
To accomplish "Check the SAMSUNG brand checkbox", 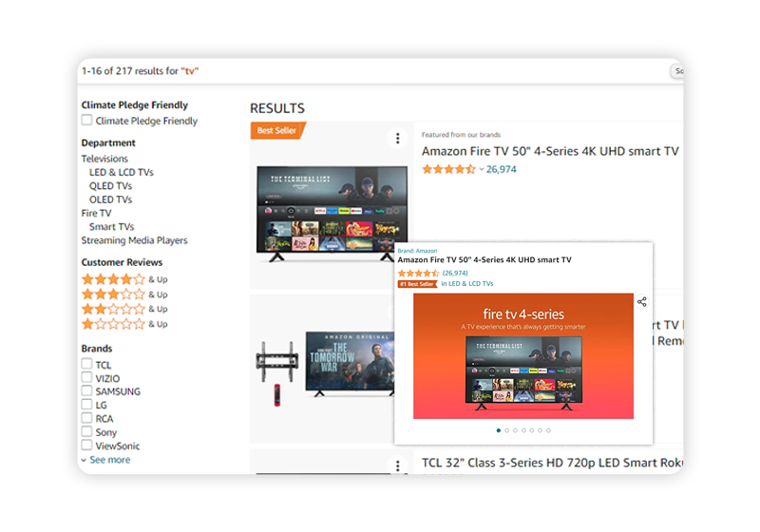I will point(86,390).
